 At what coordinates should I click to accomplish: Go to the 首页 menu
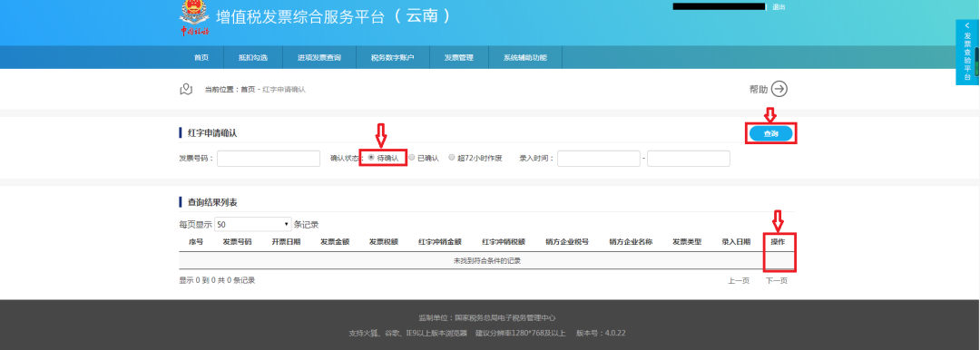pos(201,57)
